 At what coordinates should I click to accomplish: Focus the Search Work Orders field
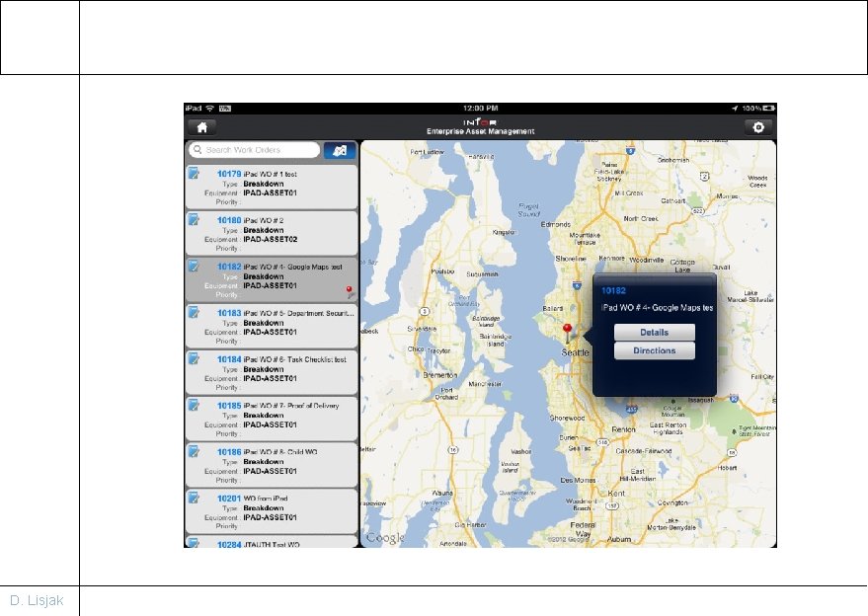pyautogui.click(x=254, y=150)
